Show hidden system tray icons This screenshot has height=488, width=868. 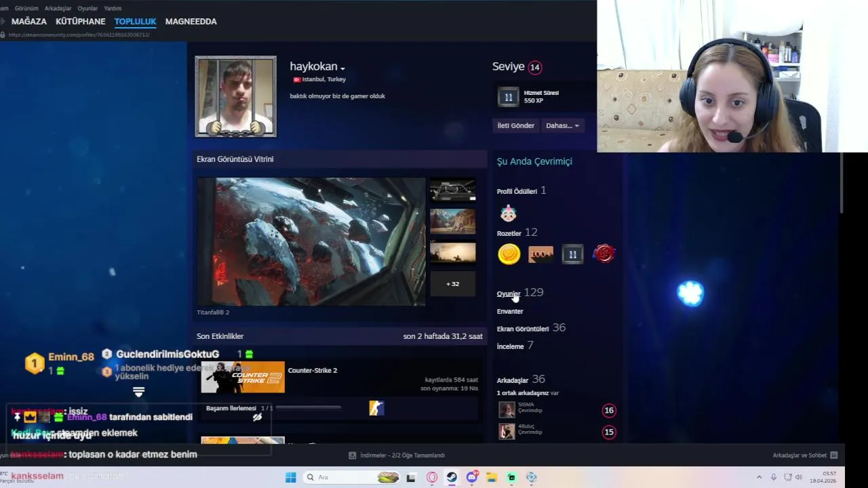pyautogui.click(x=759, y=477)
